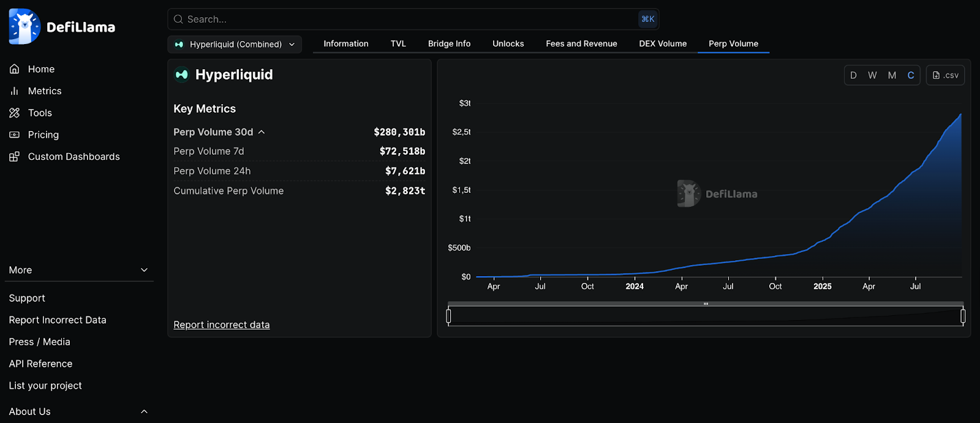Click the range slider center grip
The height and width of the screenshot is (423, 980).
coord(706,304)
